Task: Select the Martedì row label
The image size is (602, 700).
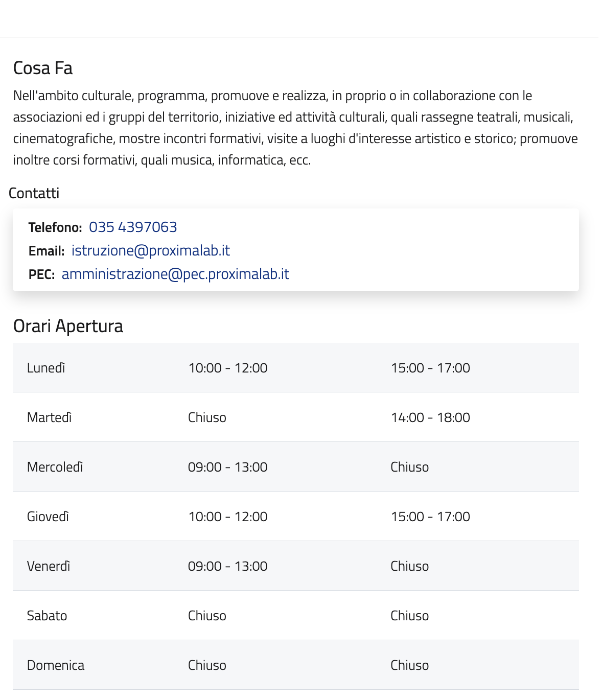Action: (49, 417)
